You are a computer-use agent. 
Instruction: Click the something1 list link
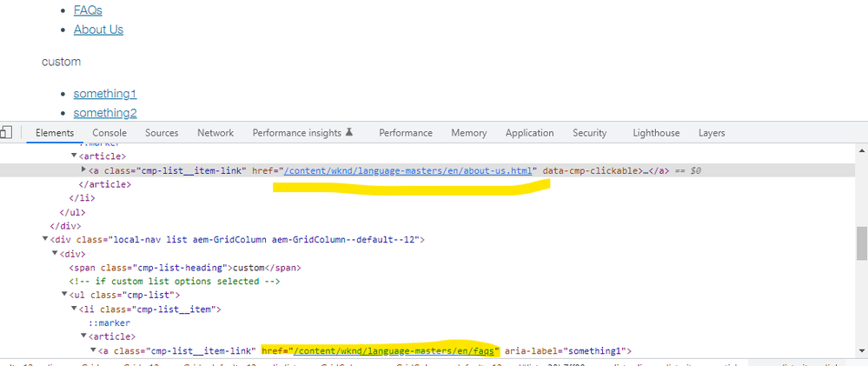coord(105,94)
